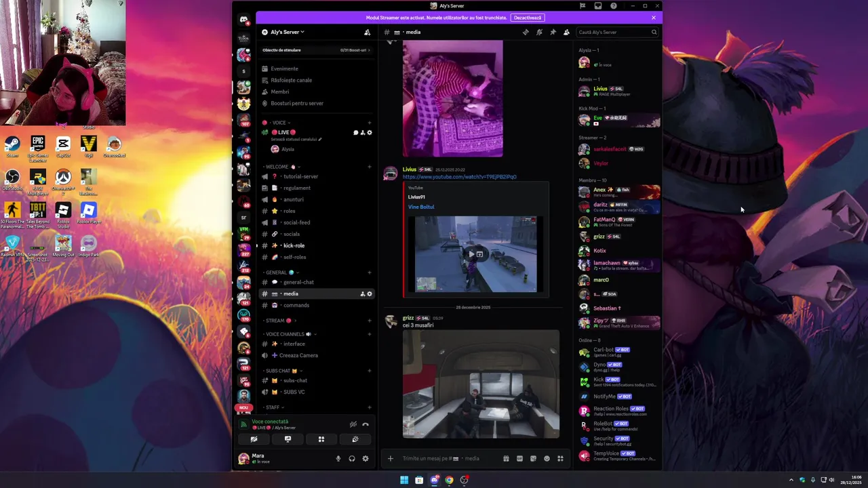Open apps launcher icon in message bar
The width and height of the screenshot is (868, 488).
coord(560,459)
